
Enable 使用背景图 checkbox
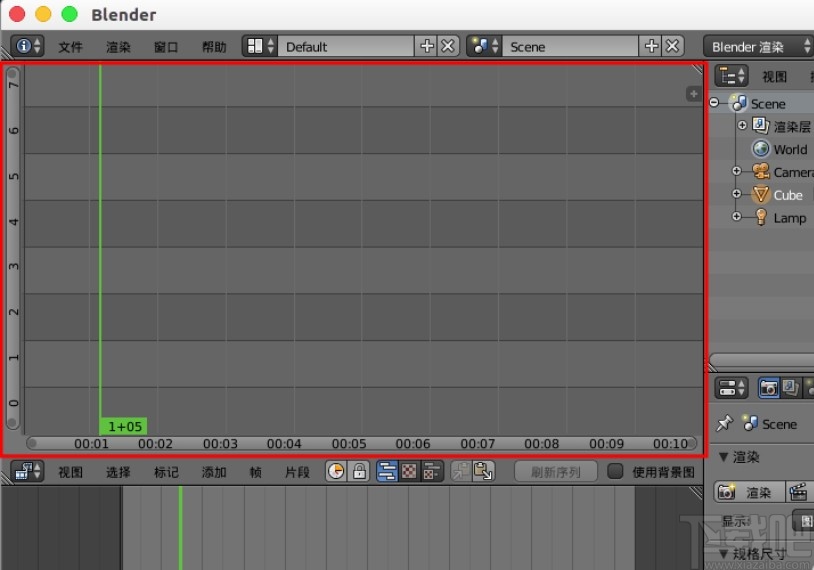pos(615,471)
